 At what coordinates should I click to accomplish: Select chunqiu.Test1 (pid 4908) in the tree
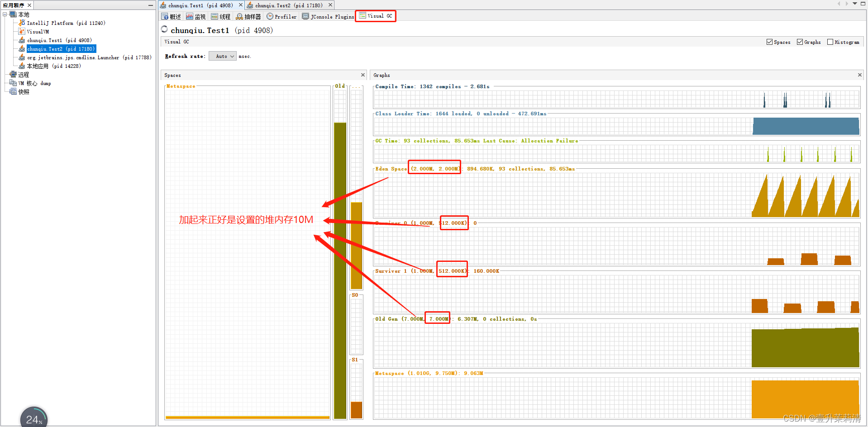(59, 40)
